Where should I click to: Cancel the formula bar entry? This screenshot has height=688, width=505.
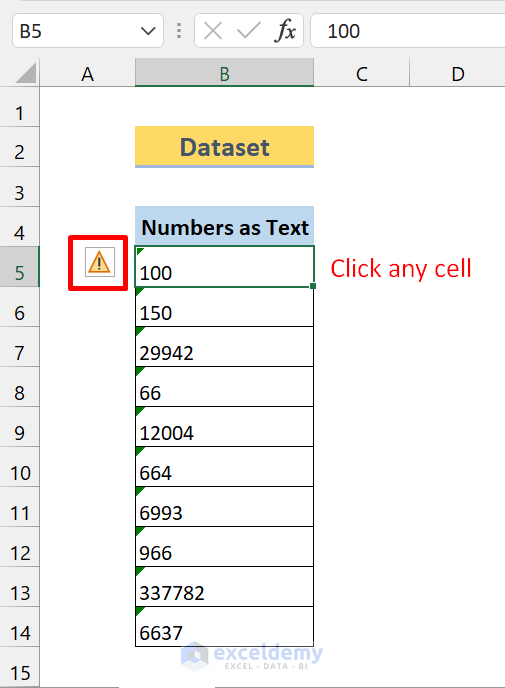coord(213,31)
